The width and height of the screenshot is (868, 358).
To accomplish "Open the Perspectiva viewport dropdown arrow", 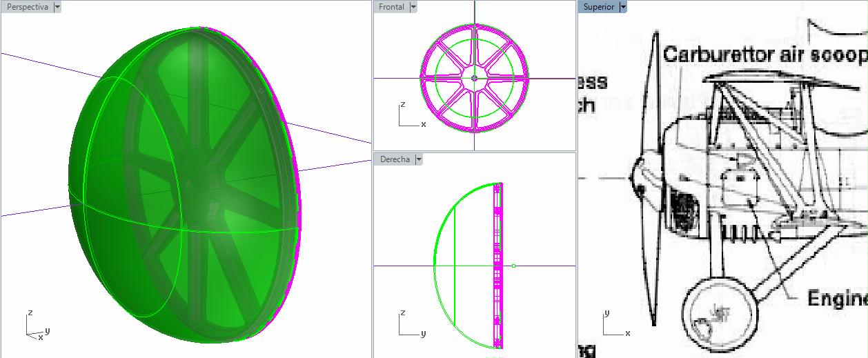I will tap(57, 7).
